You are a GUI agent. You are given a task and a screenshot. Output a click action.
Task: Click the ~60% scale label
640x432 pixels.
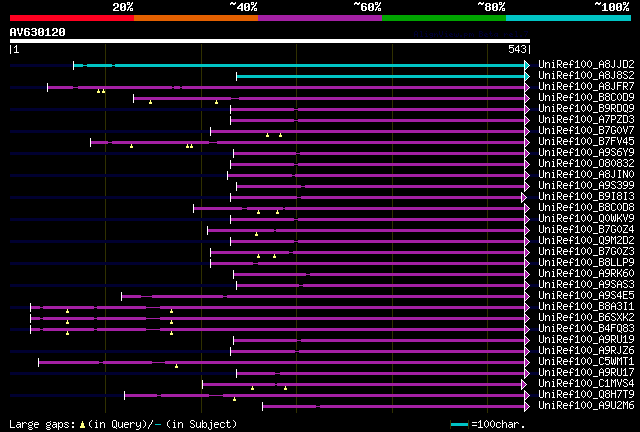click(x=367, y=7)
